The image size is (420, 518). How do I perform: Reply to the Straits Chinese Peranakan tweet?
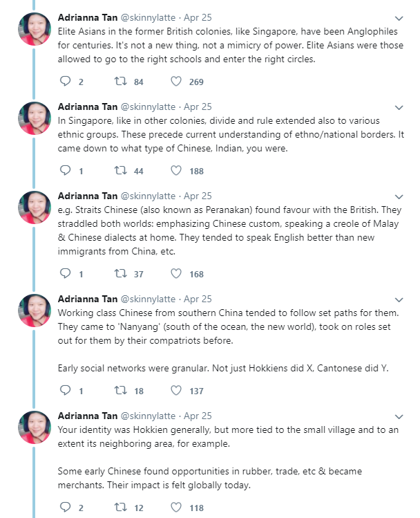coord(66,274)
